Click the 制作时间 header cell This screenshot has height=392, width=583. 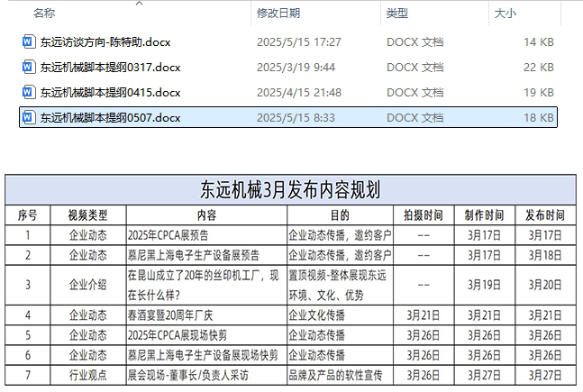click(x=485, y=215)
